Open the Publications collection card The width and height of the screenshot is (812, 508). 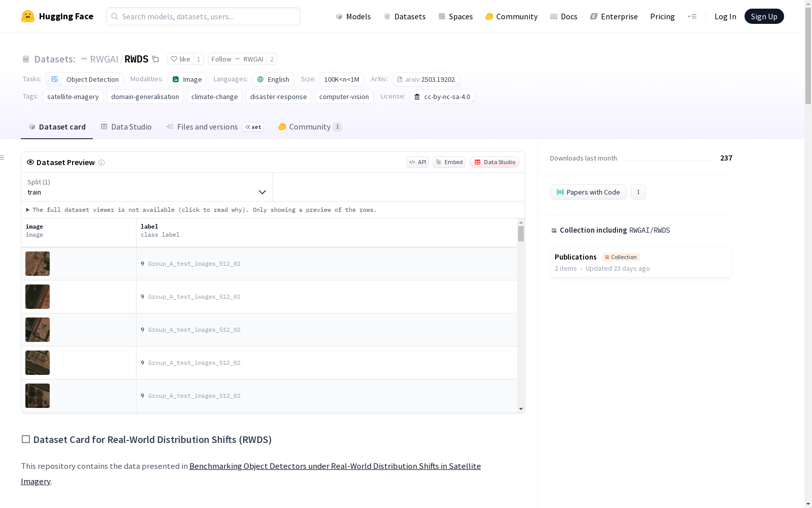coord(641,262)
